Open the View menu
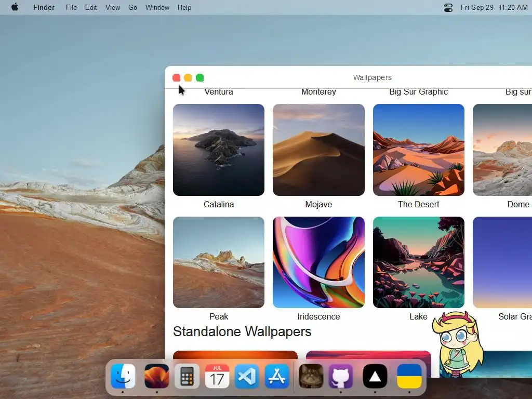This screenshot has width=532, height=399. point(113,7)
